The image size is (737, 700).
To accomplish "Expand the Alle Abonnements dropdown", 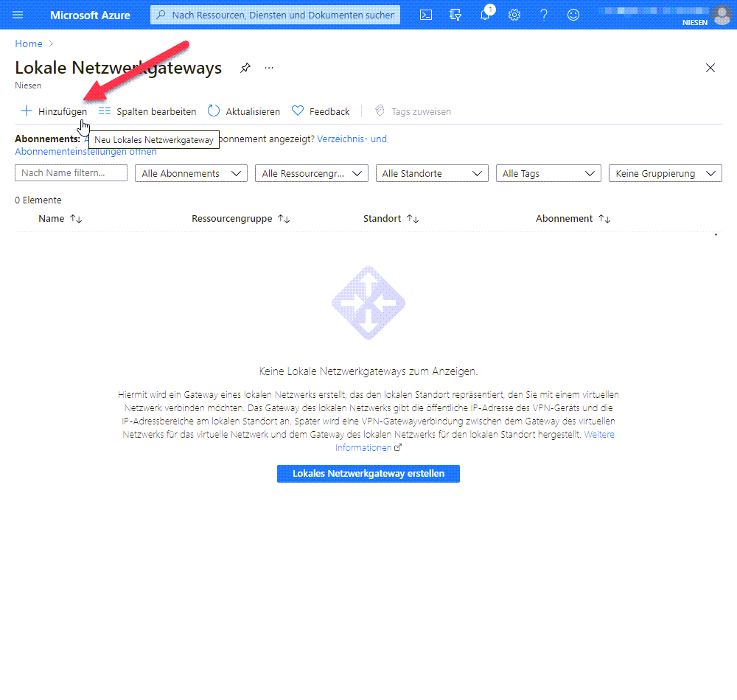I will (x=192, y=173).
